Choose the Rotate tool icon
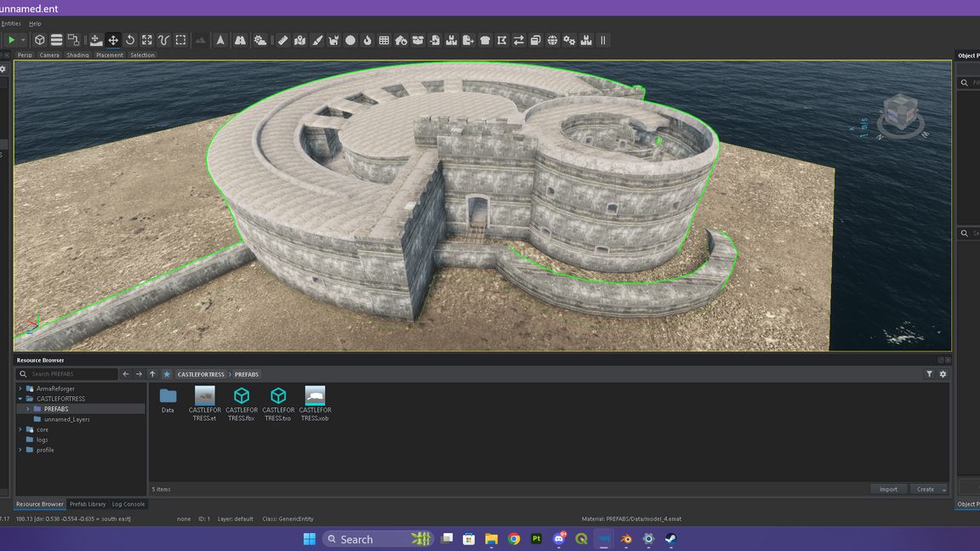The height and width of the screenshot is (551, 980). coord(130,40)
